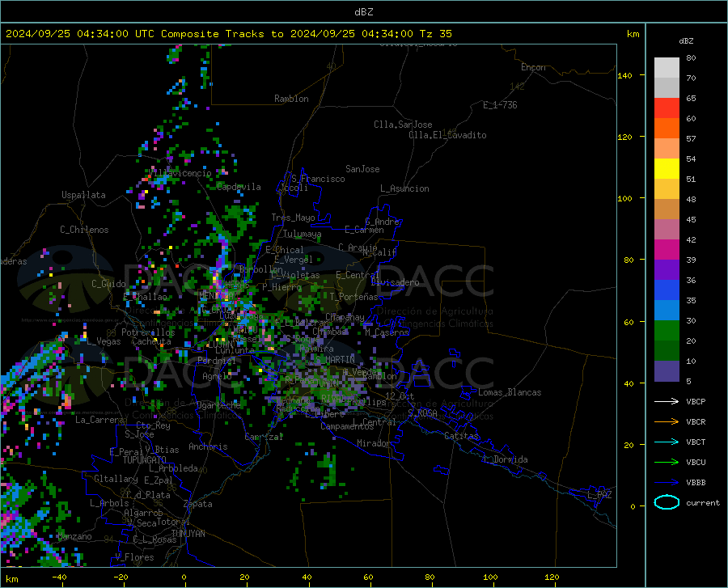Click the 'Mirador' map label
The width and height of the screenshot is (728, 588).
(x=373, y=444)
